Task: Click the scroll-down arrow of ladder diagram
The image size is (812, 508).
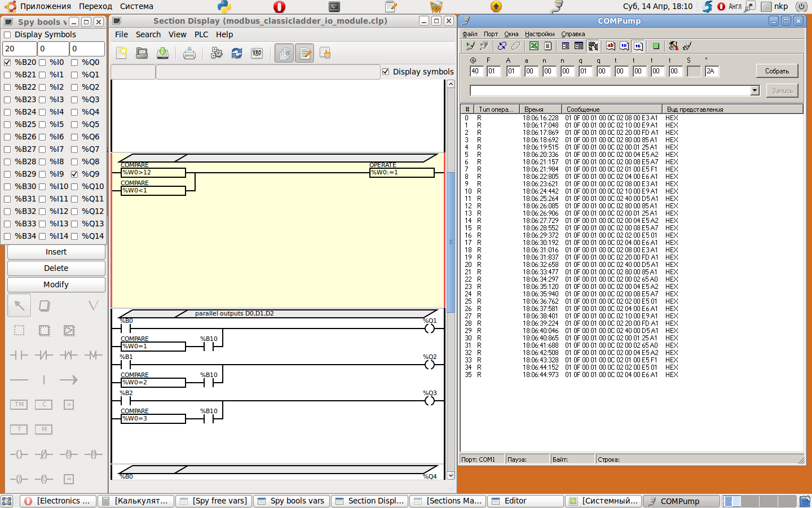Action: [451, 475]
